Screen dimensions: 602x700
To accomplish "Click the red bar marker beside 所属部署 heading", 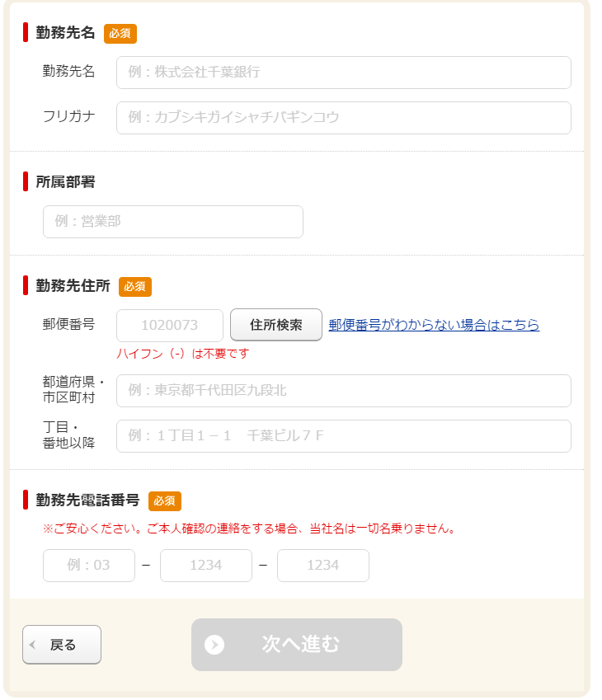I will coord(24,181).
